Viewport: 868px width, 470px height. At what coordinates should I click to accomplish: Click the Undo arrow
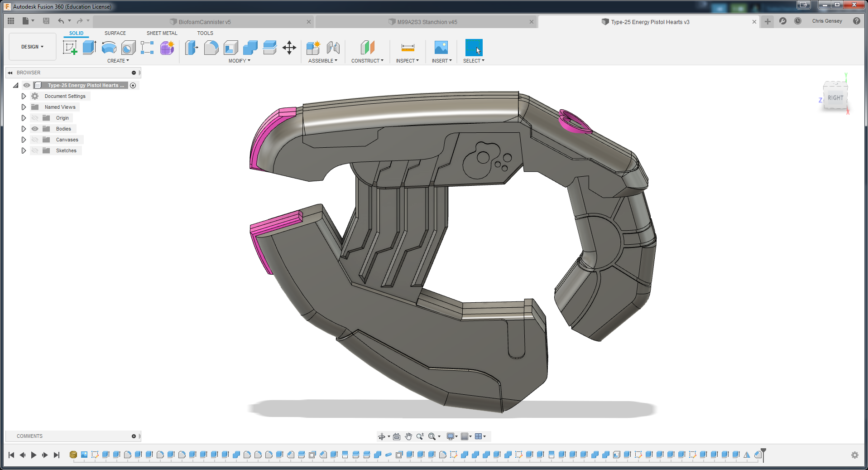61,21
